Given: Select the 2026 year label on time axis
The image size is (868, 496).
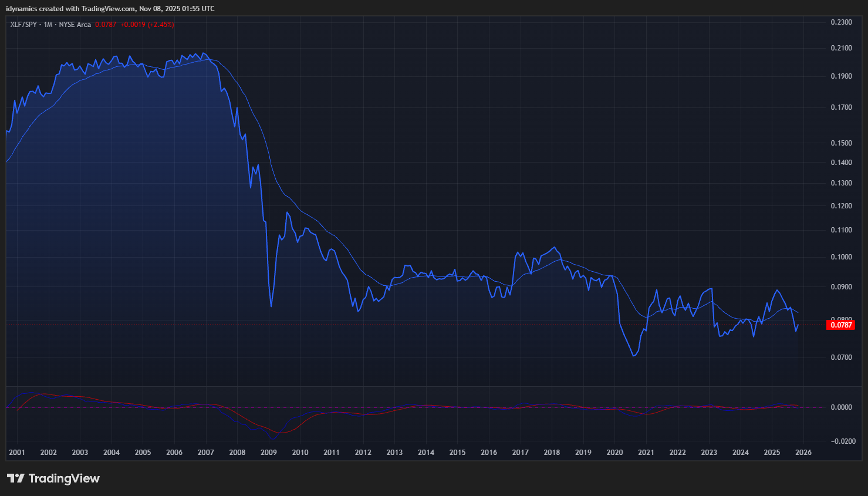Looking at the screenshot, I should pos(803,452).
